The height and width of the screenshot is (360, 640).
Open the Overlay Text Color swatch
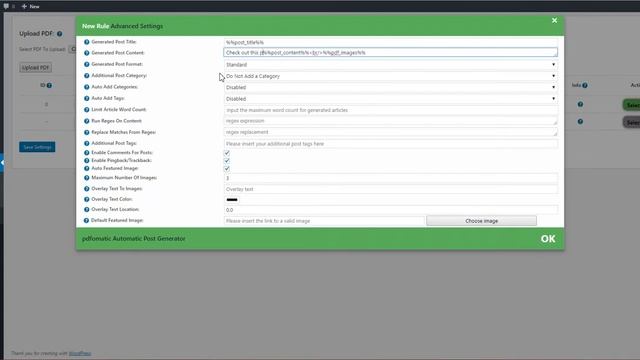tap(232, 200)
